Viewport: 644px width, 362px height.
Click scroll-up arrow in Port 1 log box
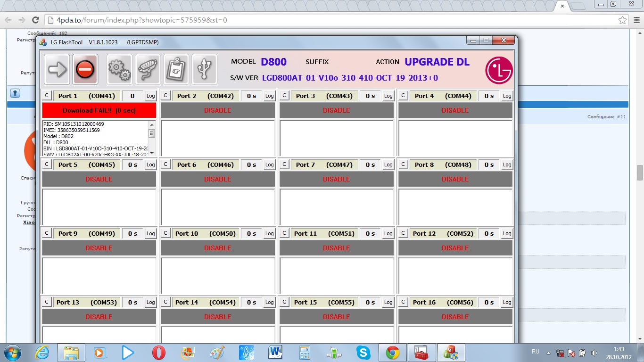coord(151,124)
